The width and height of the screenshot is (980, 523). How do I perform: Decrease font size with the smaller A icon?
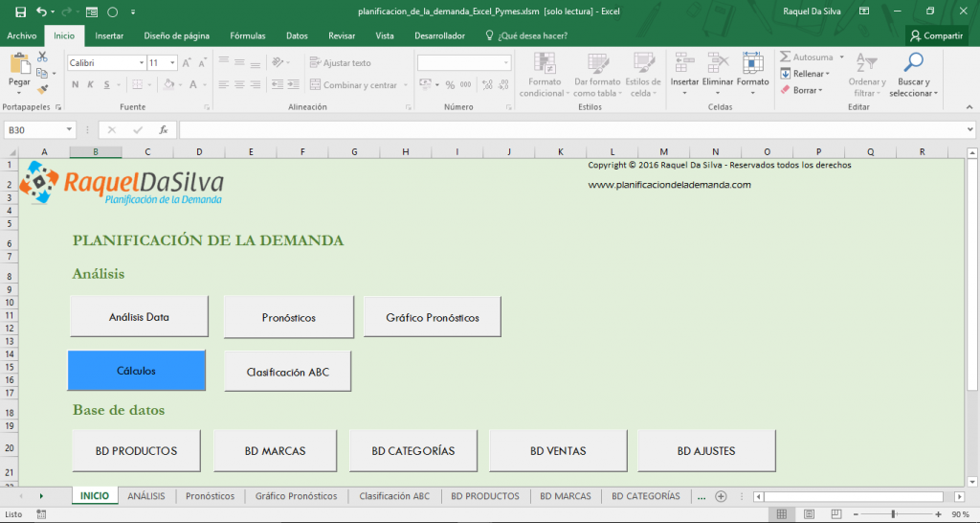point(203,62)
